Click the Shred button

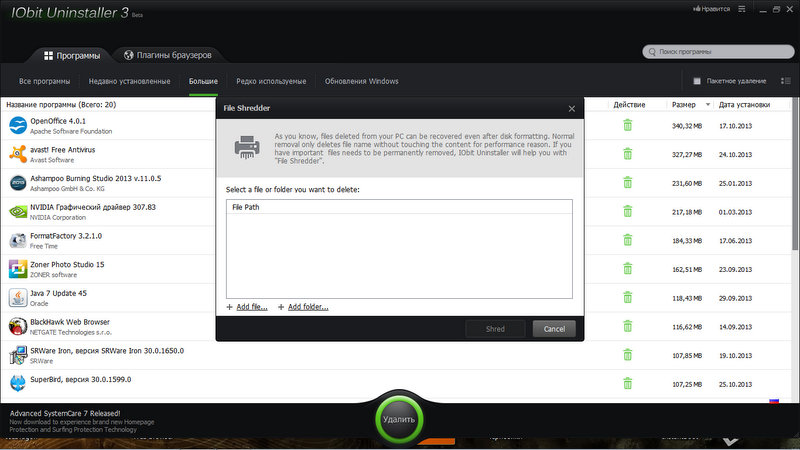495,329
